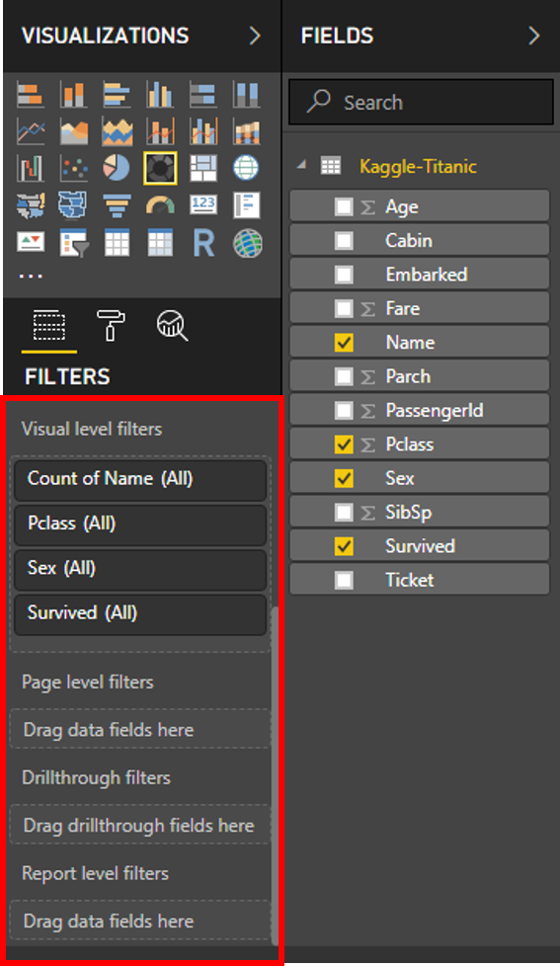
Task: Enable the Embarked field checkbox
Action: [x=344, y=275]
